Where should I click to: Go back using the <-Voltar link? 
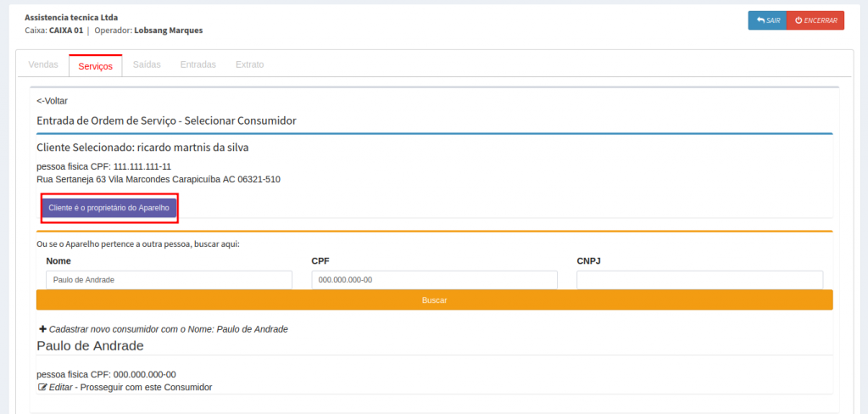coord(53,101)
